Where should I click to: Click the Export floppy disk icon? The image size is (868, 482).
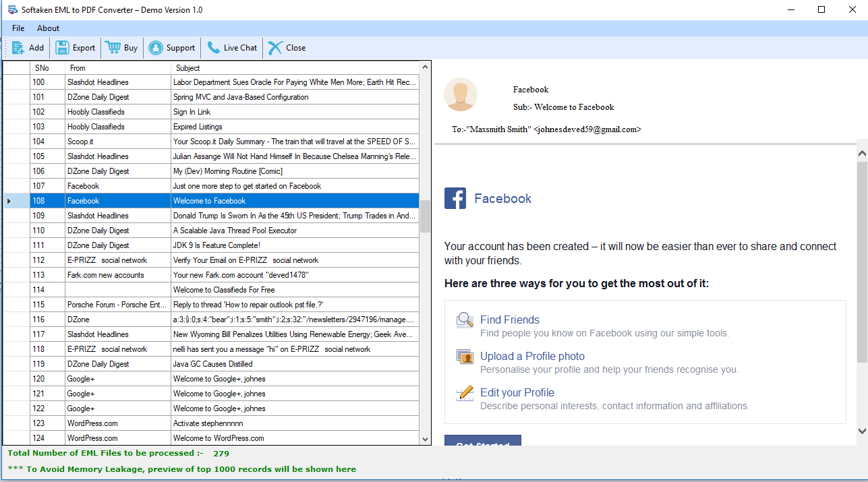pyautogui.click(x=62, y=48)
